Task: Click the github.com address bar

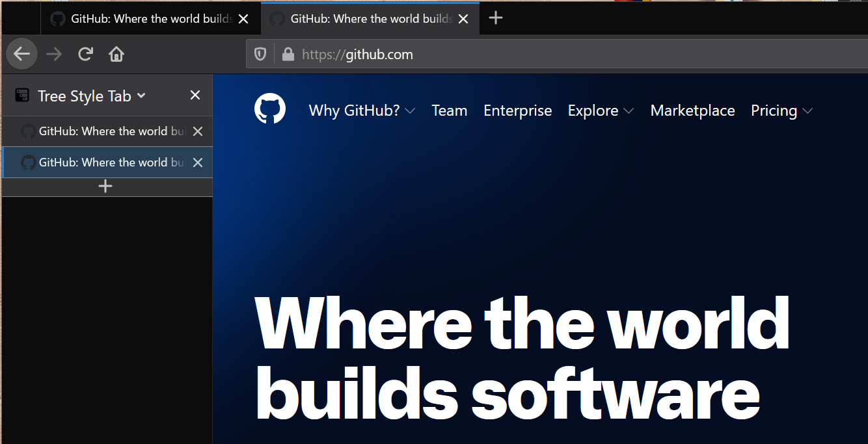Action: (x=557, y=55)
